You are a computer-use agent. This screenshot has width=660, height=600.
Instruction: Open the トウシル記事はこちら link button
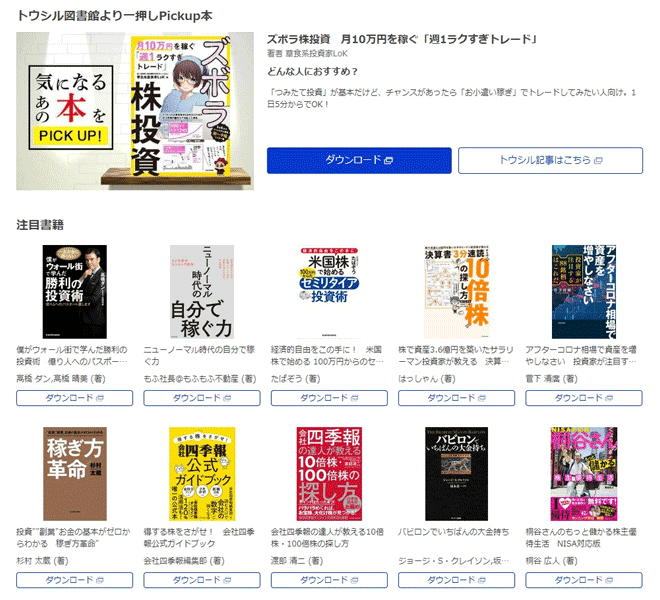coord(550,160)
